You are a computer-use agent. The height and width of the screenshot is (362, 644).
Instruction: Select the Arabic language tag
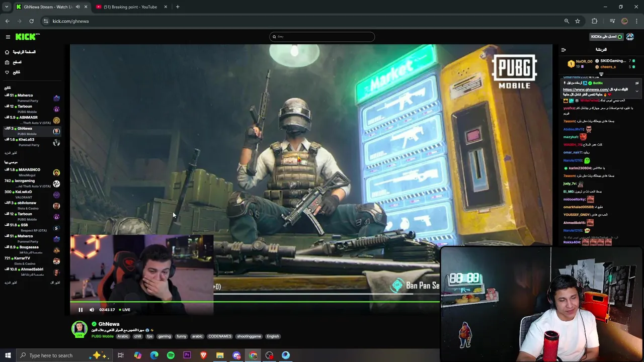pos(123,336)
